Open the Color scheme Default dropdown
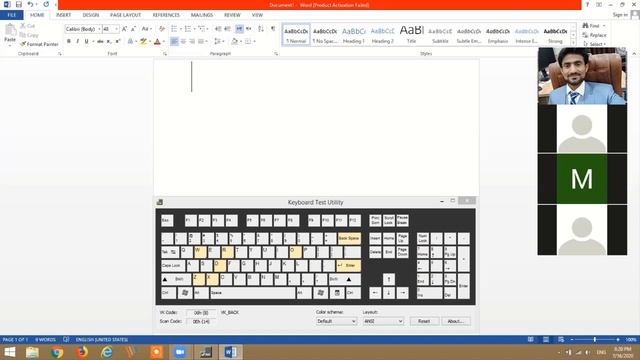 click(x=336, y=321)
